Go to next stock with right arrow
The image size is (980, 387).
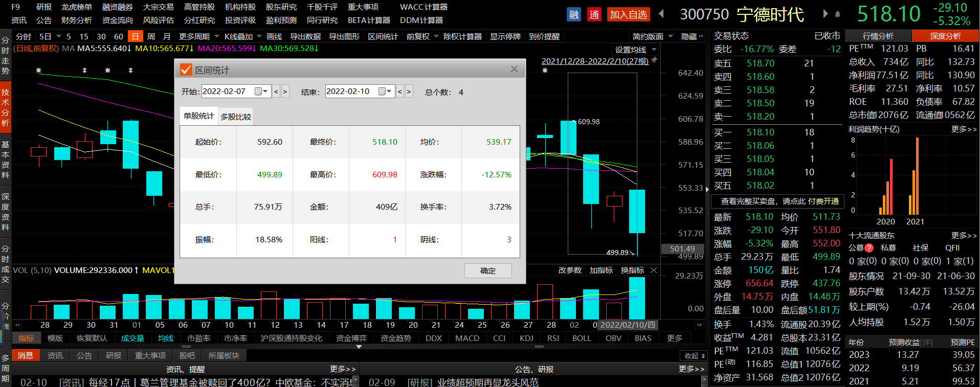[x=825, y=14]
